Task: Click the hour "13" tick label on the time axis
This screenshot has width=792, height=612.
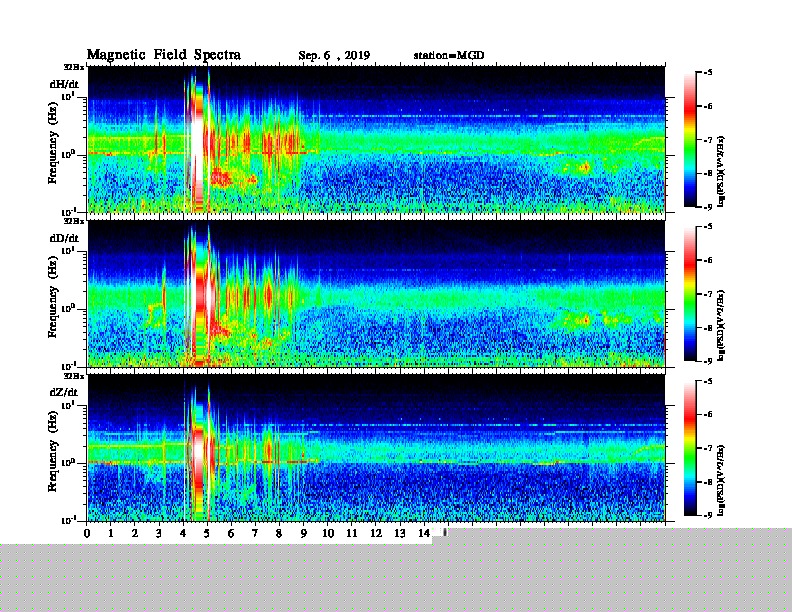Action: click(x=400, y=533)
